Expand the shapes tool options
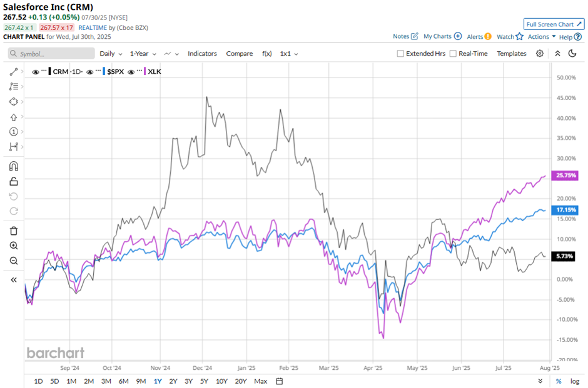The image size is (588, 388). click(x=22, y=102)
